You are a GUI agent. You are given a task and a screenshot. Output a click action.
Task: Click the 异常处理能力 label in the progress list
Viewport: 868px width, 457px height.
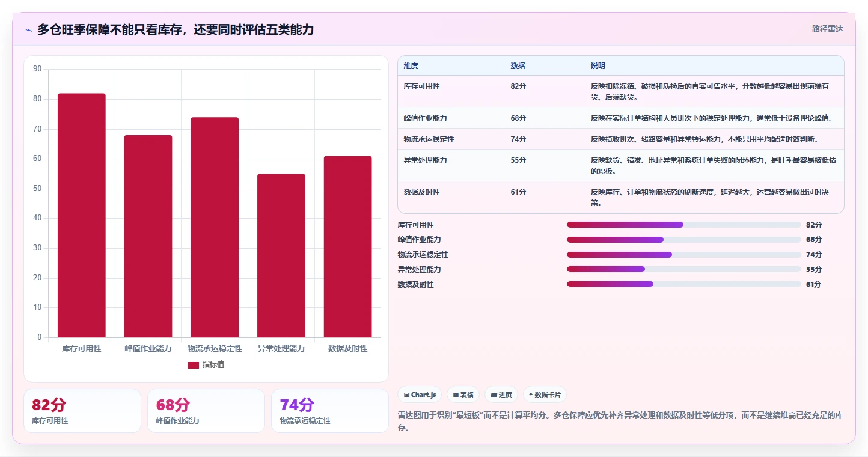pos(420,270)
